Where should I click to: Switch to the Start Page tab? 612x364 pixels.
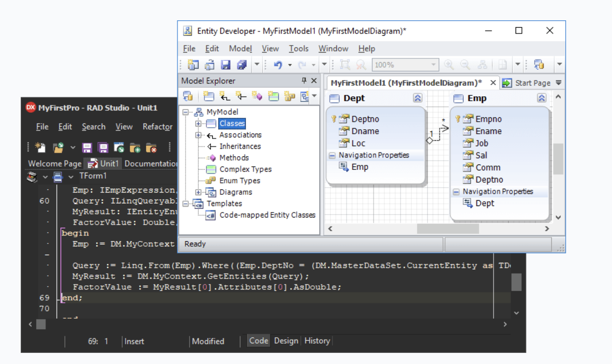pyautogui.click(x=526, y=83)
